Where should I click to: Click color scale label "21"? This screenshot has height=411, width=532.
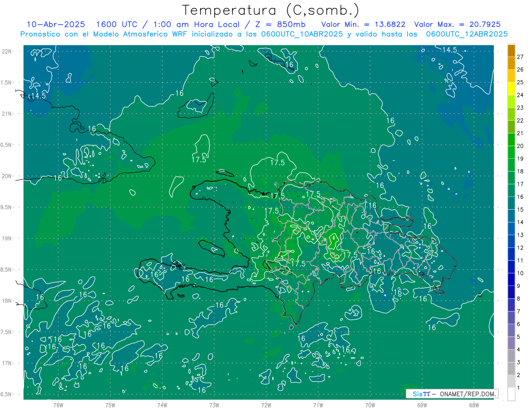(520, 133)
